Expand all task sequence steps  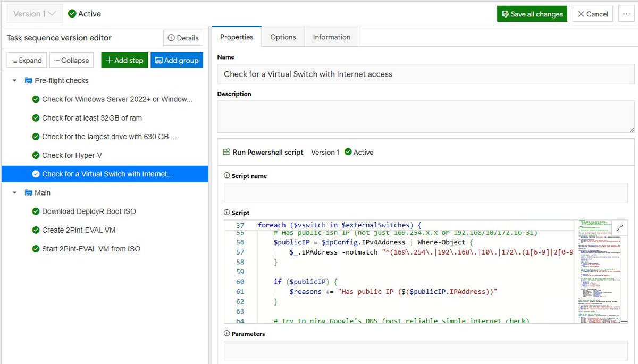(x=27, y=60)
